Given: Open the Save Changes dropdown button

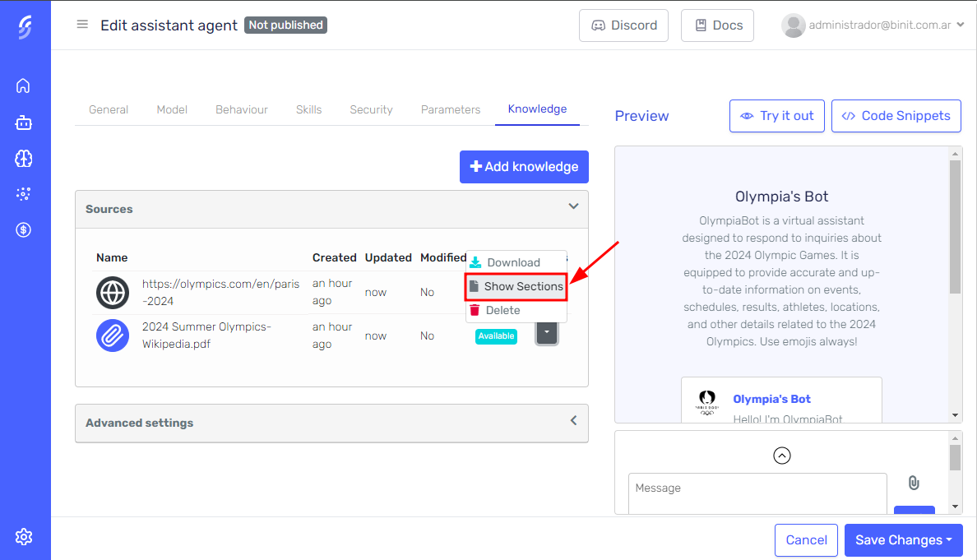Looking at the screenshot, I should tap(904, 540).
